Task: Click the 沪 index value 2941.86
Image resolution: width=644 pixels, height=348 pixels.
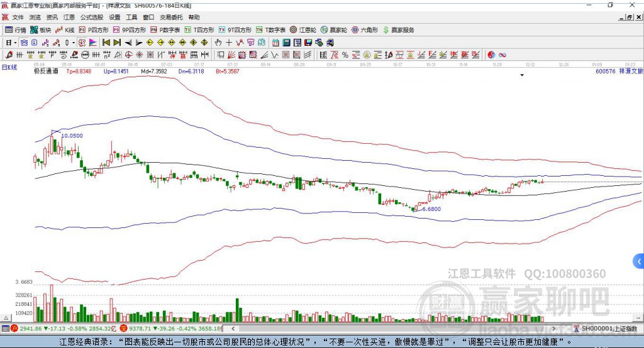Action: click(x=31, y=329)
